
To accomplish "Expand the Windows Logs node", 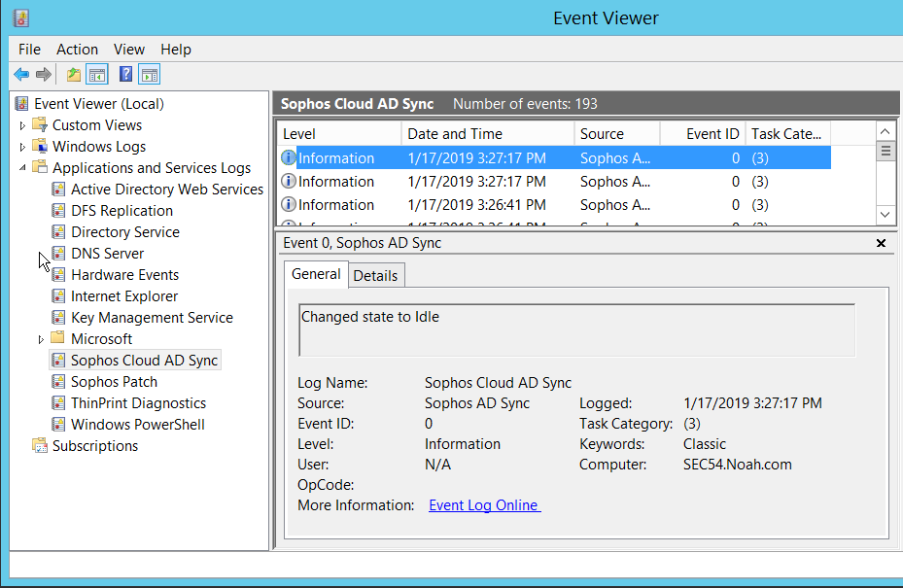I will click(23, 147).
